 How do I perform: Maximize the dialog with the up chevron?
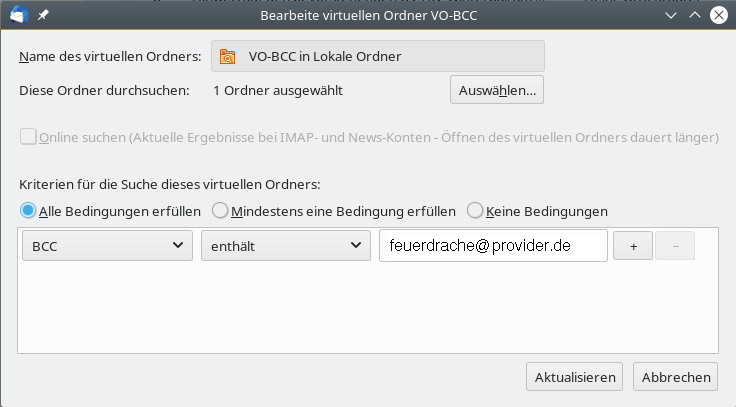pyautogui.click(x=695, y=15)
